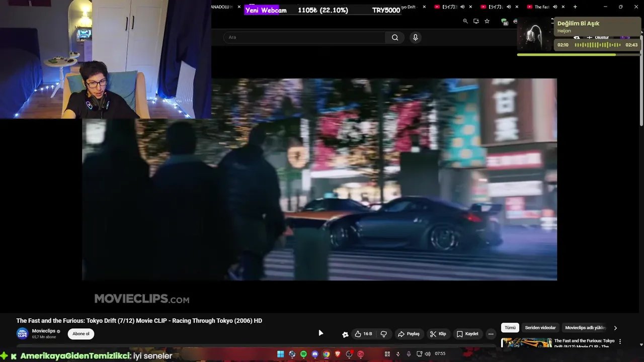Click the Kaydet save button
Screen dimensions: 644x362
tap(467, 334)
